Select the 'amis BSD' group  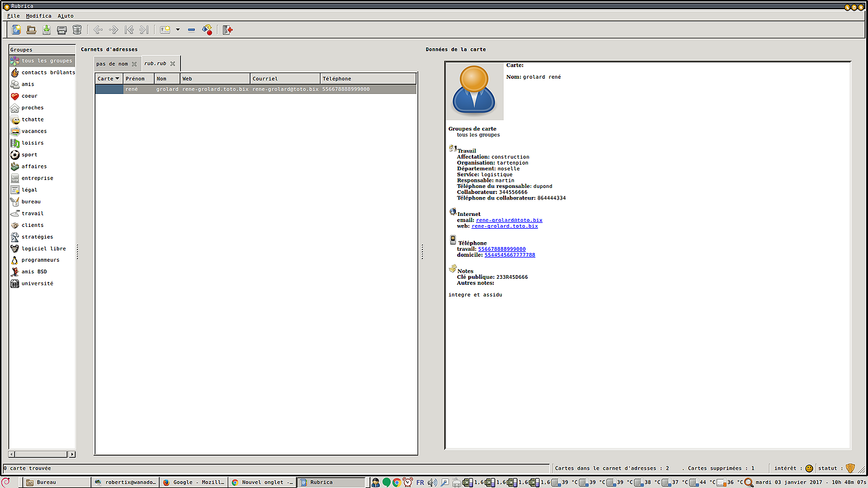tap(42, 272)
